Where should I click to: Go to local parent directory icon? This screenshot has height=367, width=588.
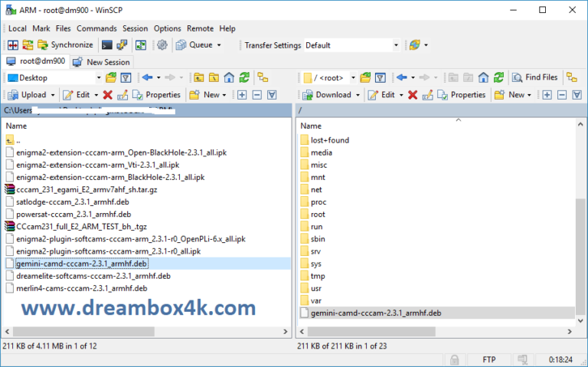[x=199, y=77]
